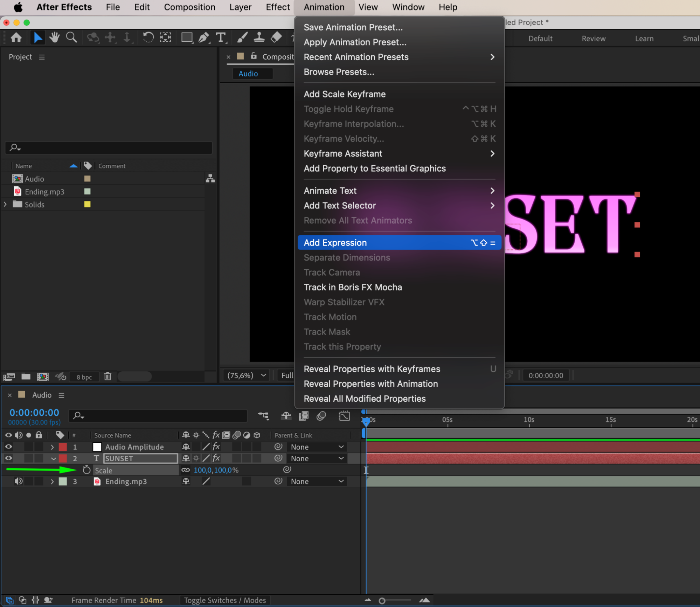Open the Effect menu in menu bar

click(x=278, y=7)
